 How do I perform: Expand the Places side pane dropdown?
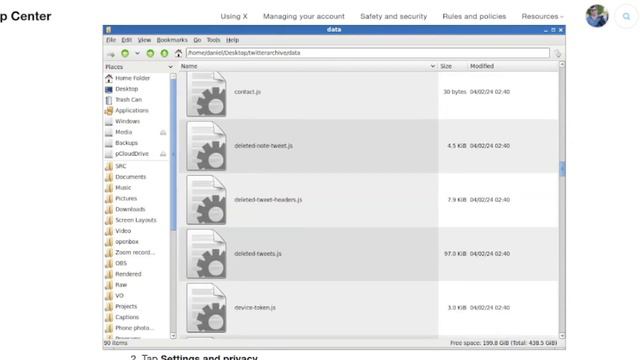pos(170,67)
